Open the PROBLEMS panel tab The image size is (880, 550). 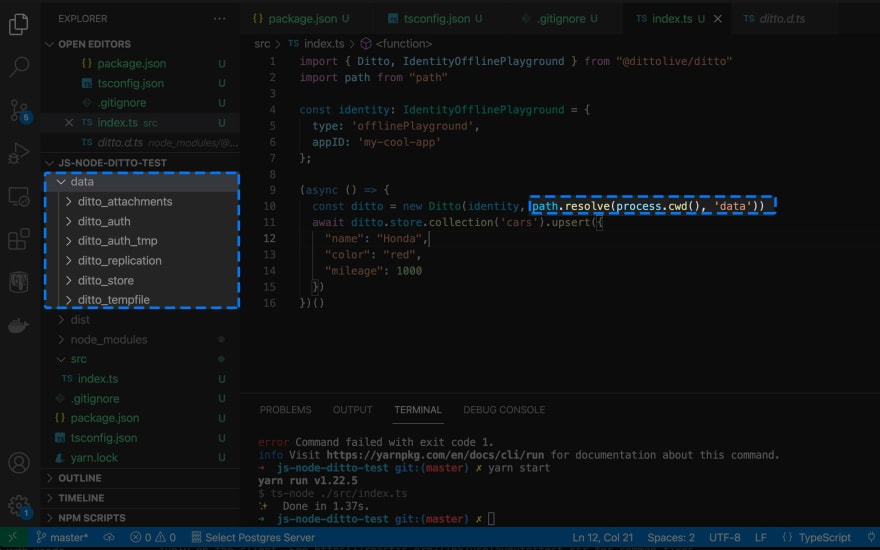[285, 410]
